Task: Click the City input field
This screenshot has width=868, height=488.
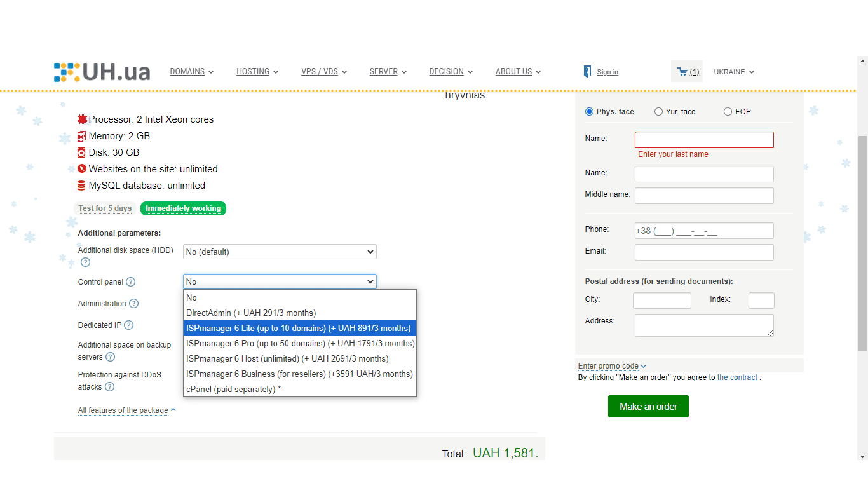Action: point(662,301)
